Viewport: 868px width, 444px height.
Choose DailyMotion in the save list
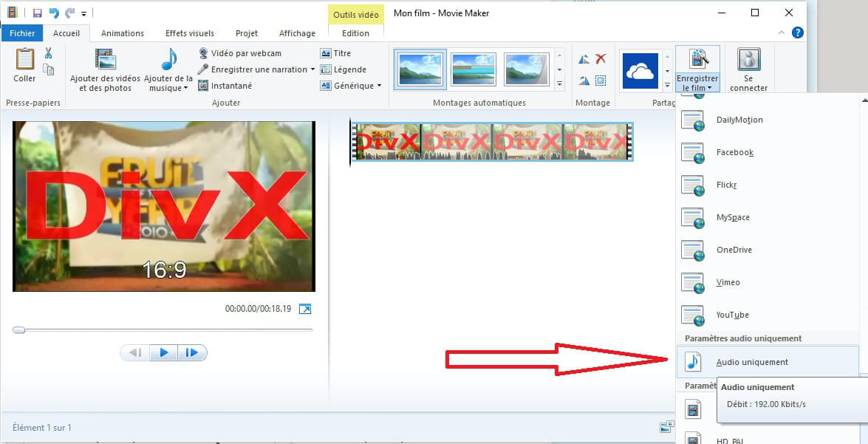(768, 120)
